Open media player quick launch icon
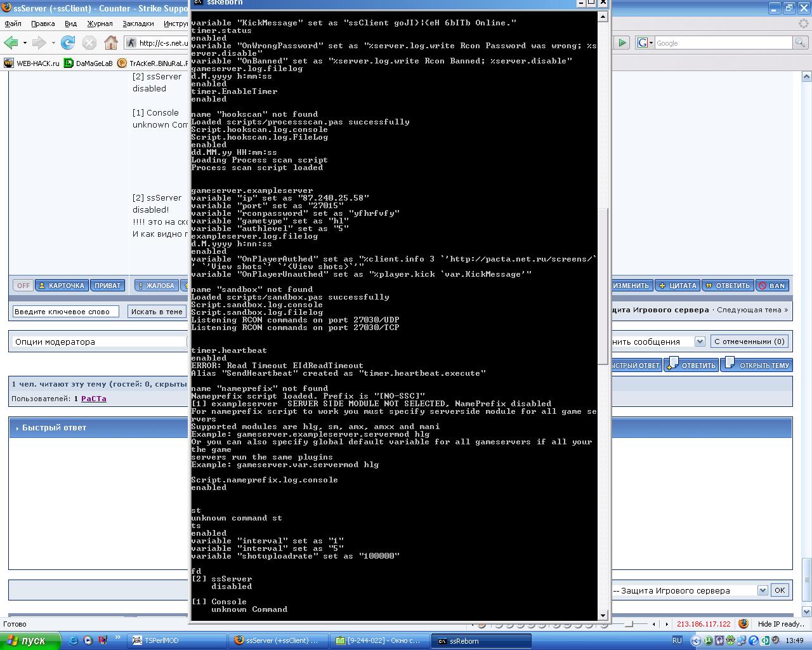The height and width of the screenshot is (650, 812). (88, 640)
